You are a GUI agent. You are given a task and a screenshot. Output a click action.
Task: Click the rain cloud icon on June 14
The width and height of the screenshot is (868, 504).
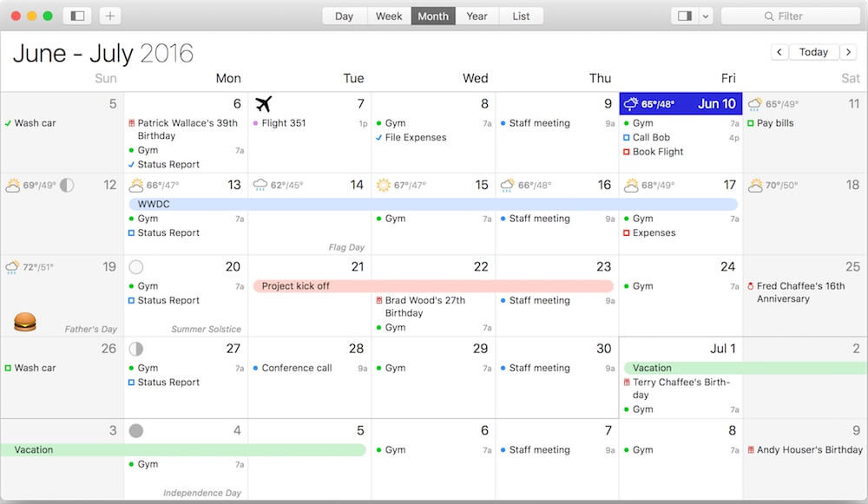(x=260, y=186)
